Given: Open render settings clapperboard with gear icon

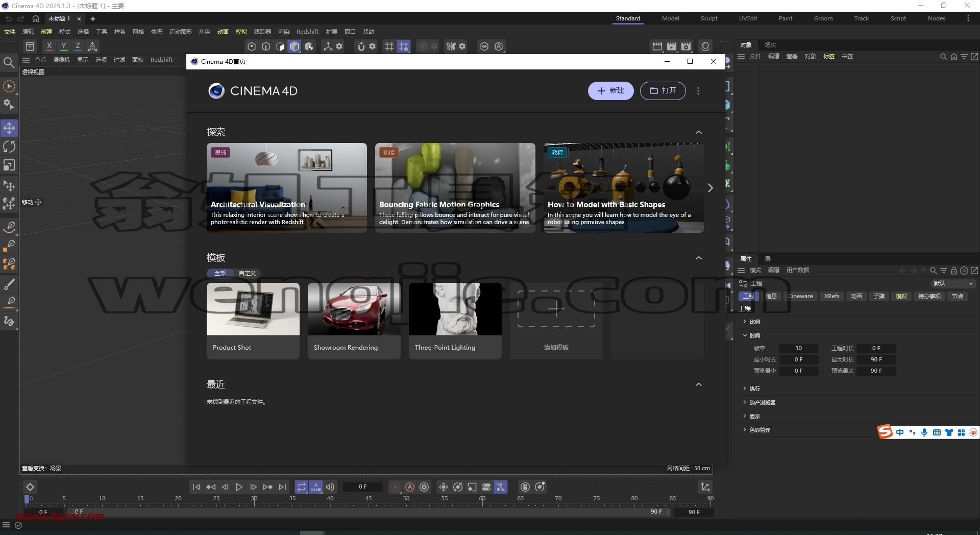Looking at the screenshot, I should (x=686, y=46).
